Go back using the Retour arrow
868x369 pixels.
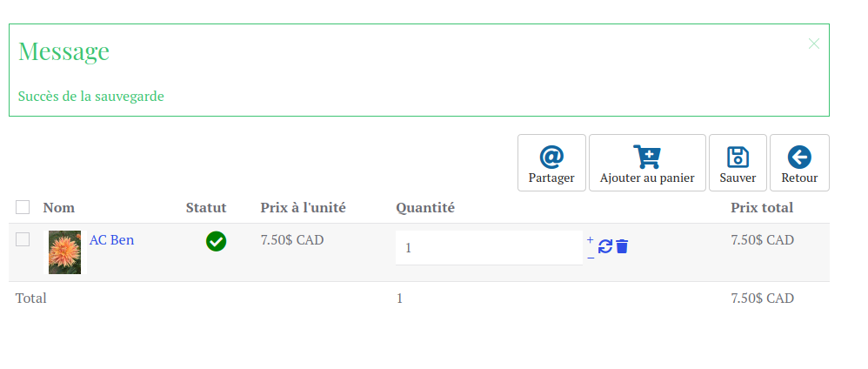pyautogui.click(x=799, y=163)
